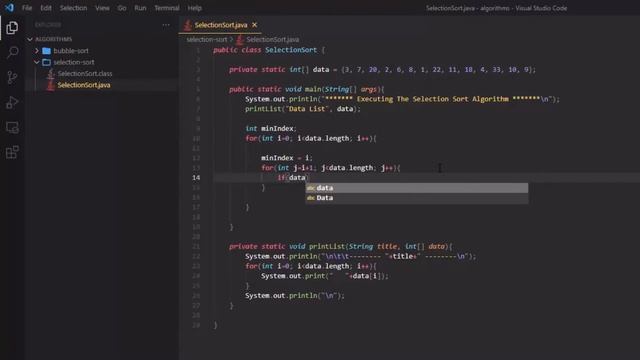The width and height of the screenshot is (640, 360).
Task: Open the View menu
Action: coord(102,8)
